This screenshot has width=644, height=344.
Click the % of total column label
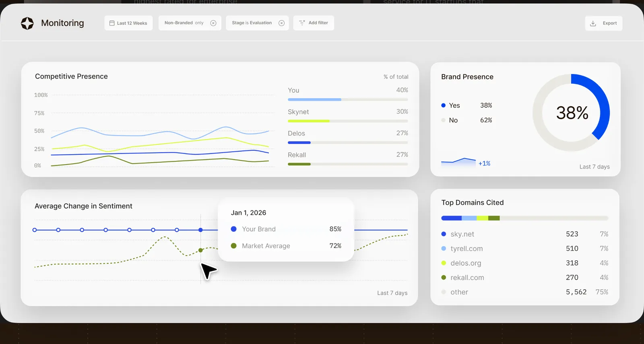click(x=396, y=77)
